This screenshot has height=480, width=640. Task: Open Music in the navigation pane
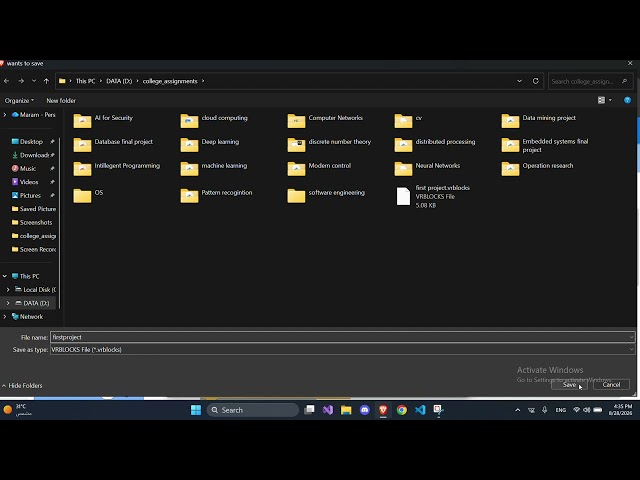click(28, 168)
